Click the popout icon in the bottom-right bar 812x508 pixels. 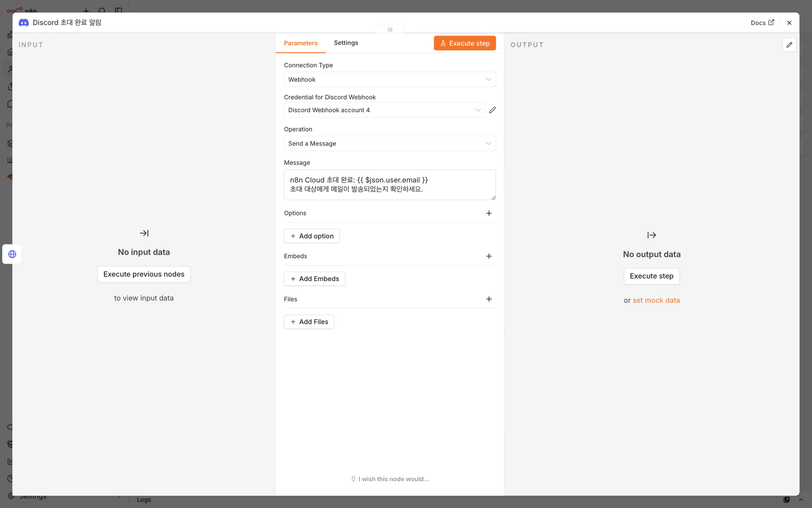(x=787, y=500)
